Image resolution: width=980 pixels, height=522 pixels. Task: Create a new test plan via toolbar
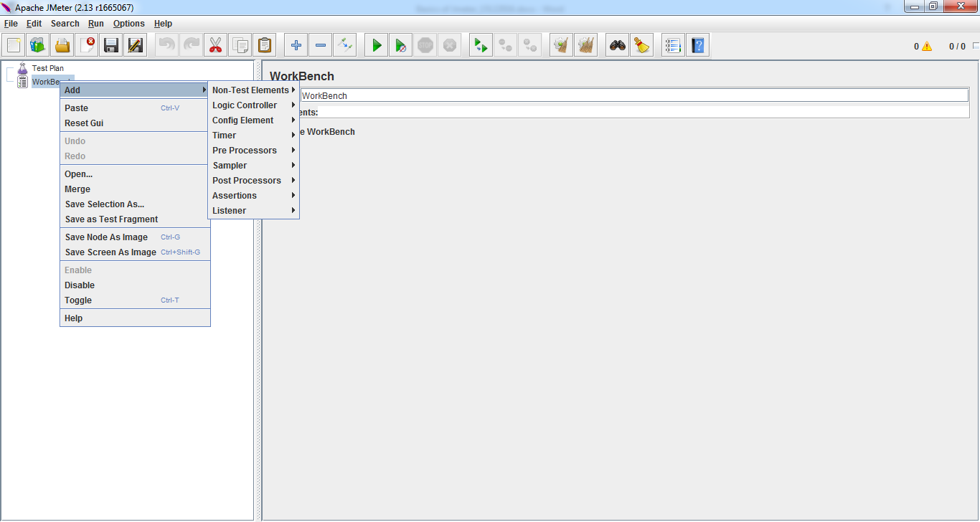pos(14,46)
